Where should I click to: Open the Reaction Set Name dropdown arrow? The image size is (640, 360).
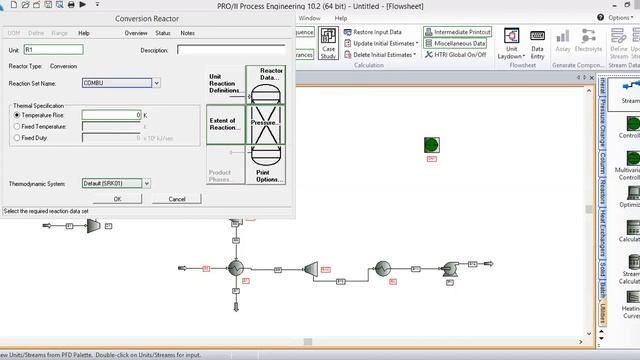click(x=156, y=83)
